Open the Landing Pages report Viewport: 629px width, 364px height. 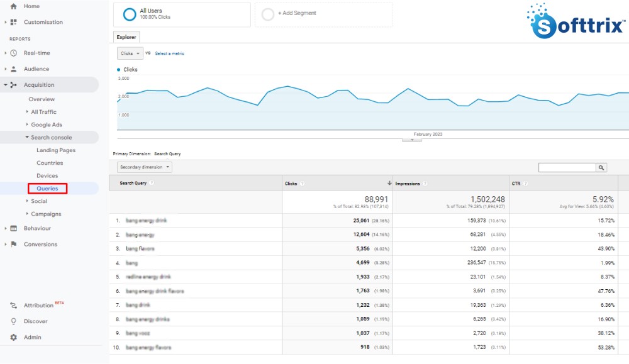(x=56, y=150)
